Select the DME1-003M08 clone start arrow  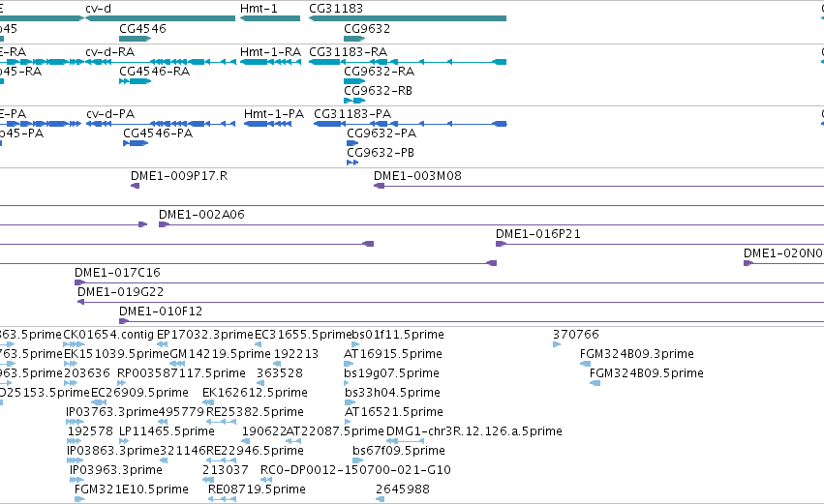pos(379,186)
